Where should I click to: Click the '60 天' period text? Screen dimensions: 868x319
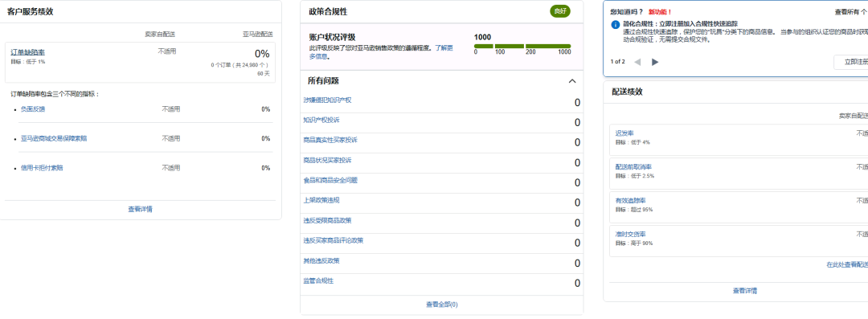(264, 74)
